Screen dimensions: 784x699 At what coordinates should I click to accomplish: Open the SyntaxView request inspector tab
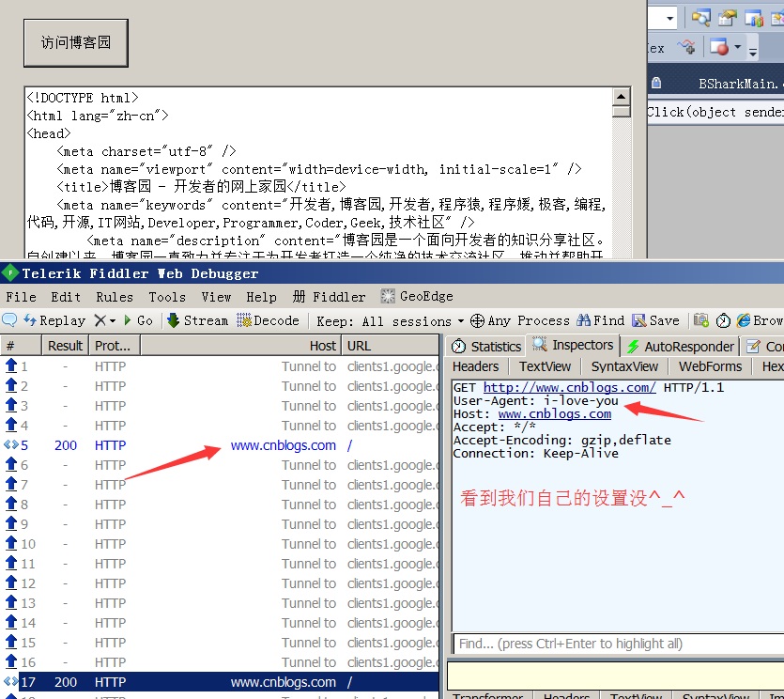click(624, 366)
